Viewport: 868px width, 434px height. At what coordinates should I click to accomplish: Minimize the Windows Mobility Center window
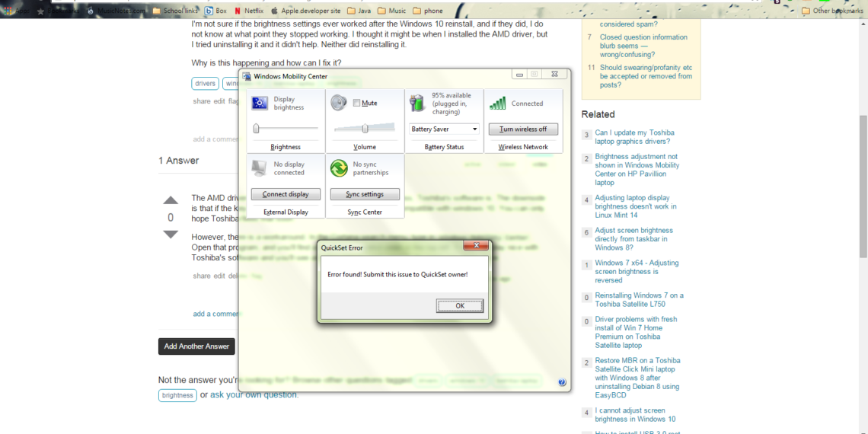coord(519,74)
